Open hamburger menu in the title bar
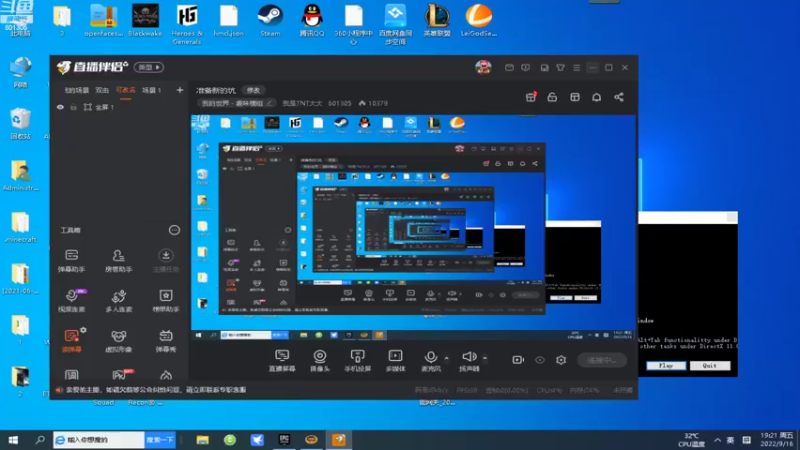Screen dimensions: 800x450 (x=577, y=67)
